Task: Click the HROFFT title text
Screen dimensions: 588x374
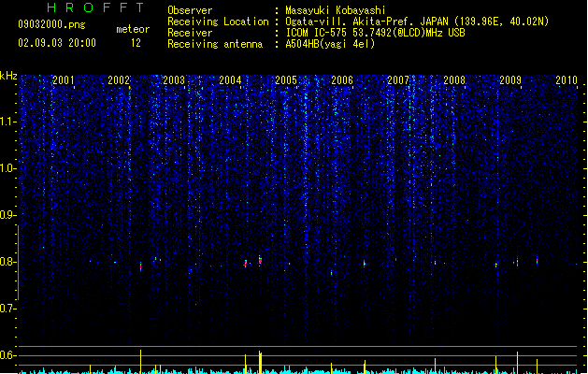Action: (x=96, y=7)
